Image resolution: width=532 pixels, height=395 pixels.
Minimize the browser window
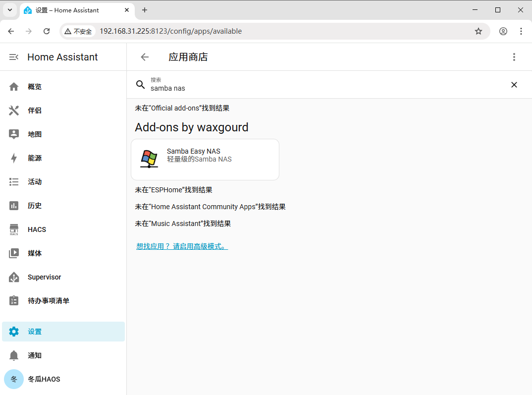coord(475,10)
